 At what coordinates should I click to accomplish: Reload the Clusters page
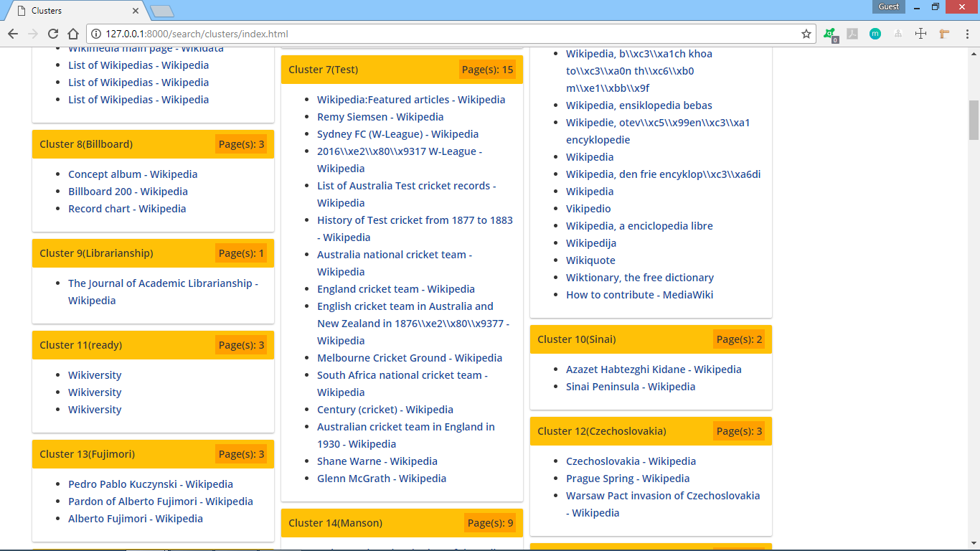(x=53, y=34)
